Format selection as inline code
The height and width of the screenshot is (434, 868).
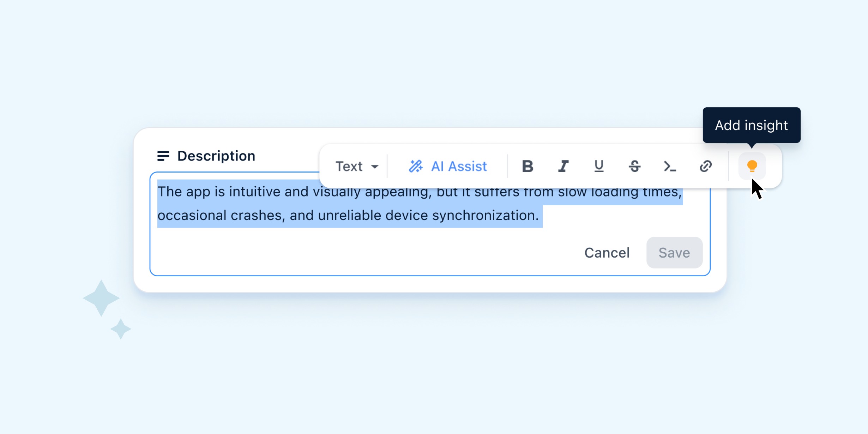tap(670, 166)
